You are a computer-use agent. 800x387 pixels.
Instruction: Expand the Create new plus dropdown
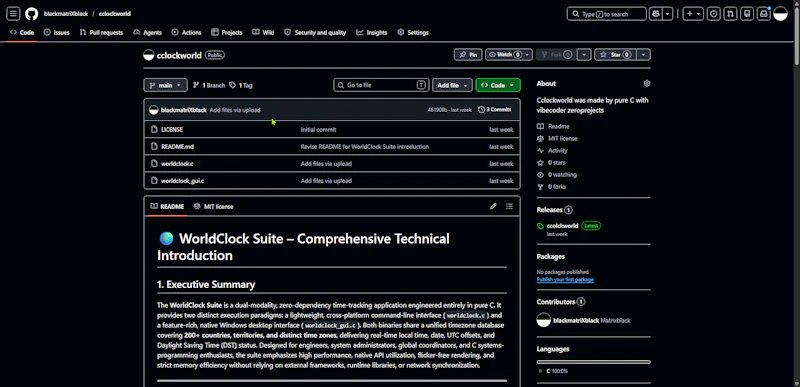[x=693, y=14]
